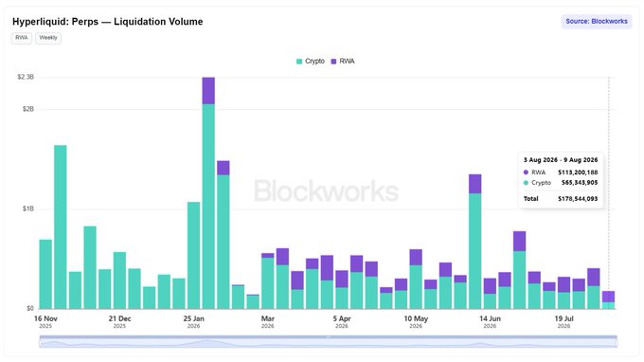This screenshot has width=644, height=362.
Task: Click tooltip Crypto value $65,343,905
Action: [580, 183]
